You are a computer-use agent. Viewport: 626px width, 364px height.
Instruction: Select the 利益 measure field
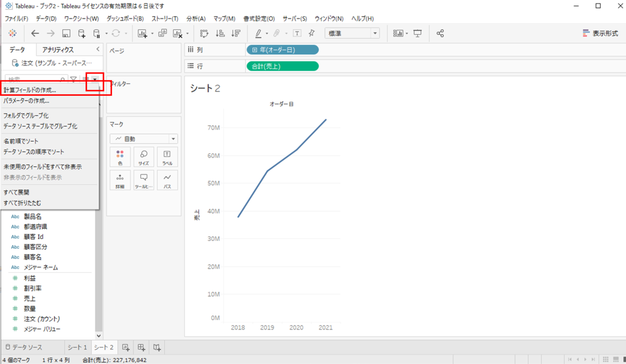pos(29,278)
